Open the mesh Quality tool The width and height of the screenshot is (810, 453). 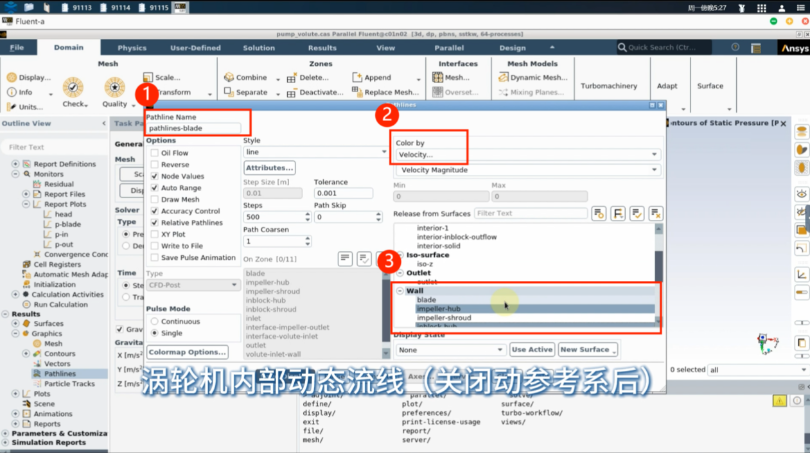[115, 92]
